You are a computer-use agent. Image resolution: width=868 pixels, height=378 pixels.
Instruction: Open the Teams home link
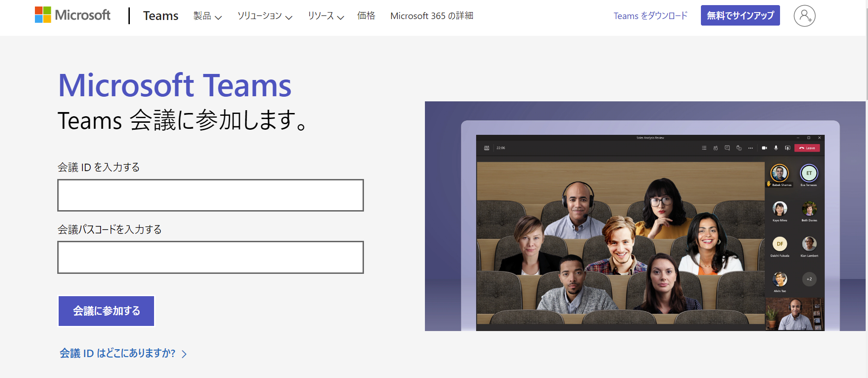coord(161,16)
